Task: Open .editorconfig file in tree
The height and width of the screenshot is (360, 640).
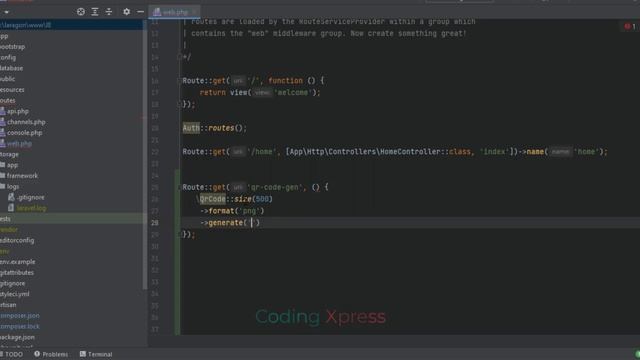Action: (x=17, y=240)
